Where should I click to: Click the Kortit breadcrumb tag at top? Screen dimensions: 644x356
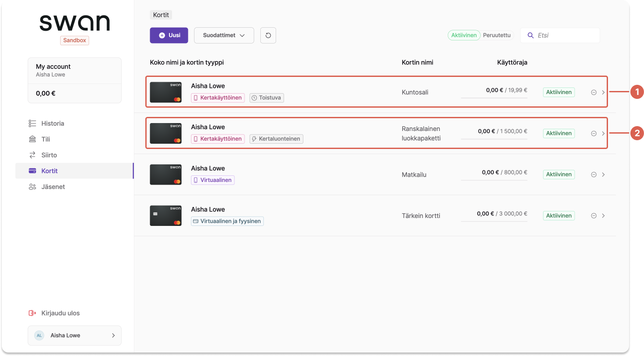click(161, 15)
